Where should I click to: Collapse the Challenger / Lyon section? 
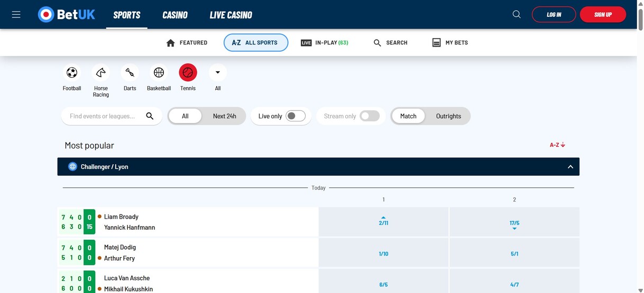pyautogui.click(x=570, y=167)
